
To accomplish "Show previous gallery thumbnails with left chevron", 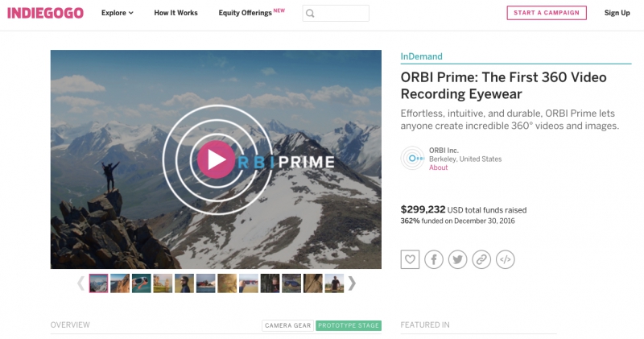I will 80,283.
